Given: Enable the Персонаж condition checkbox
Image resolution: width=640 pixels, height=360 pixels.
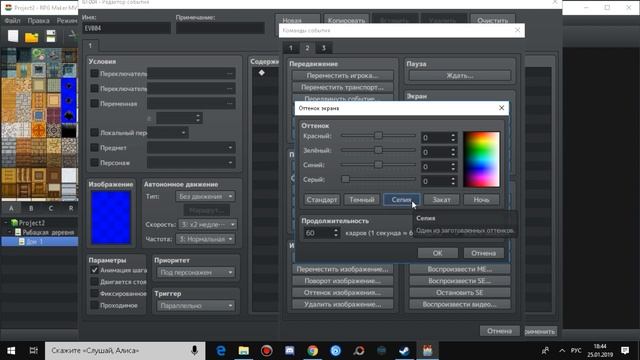Looking at the screenshot, I should tap(94, 162).
